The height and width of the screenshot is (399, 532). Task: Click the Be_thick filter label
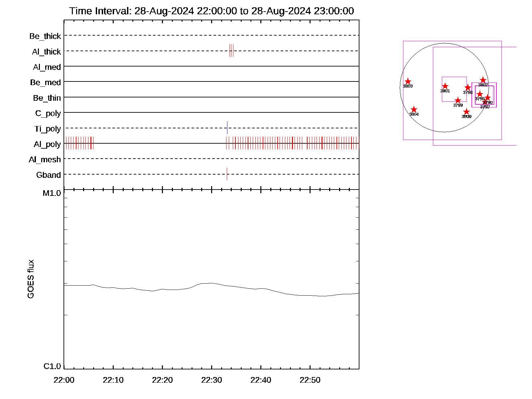45,36
